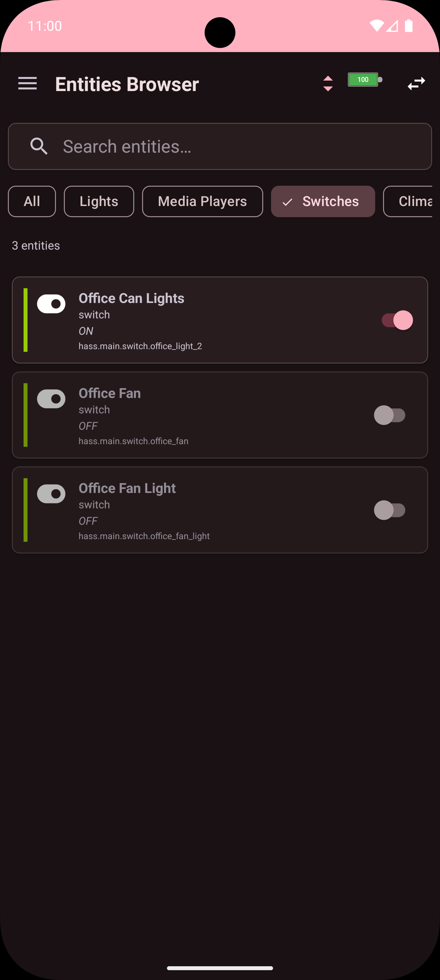Tap the Office Fan switch icon
440x980 pixels.
click(x=51, y=399)
